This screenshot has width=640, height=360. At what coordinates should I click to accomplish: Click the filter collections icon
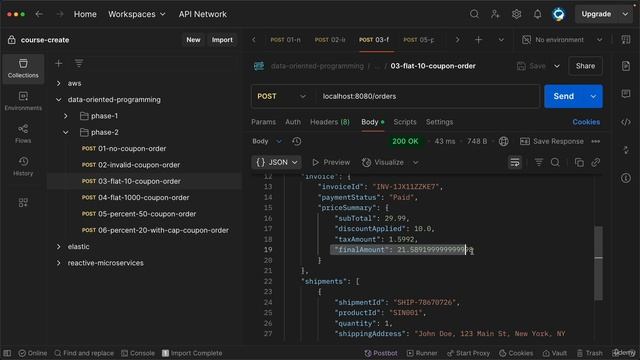pyautogui.click(x=79, y=63)
